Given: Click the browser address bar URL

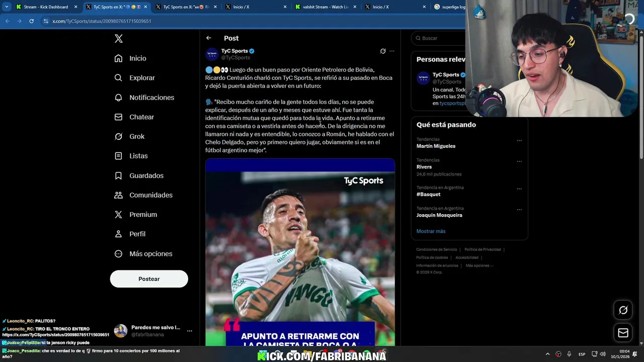Looking at the screenshot, I should pos(102,21).
